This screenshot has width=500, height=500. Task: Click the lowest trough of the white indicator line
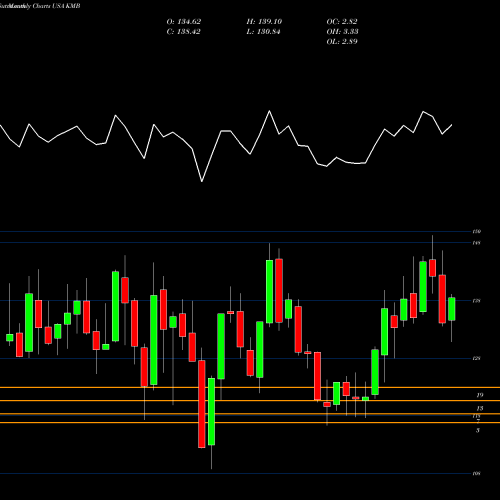(x=202, y=181)
